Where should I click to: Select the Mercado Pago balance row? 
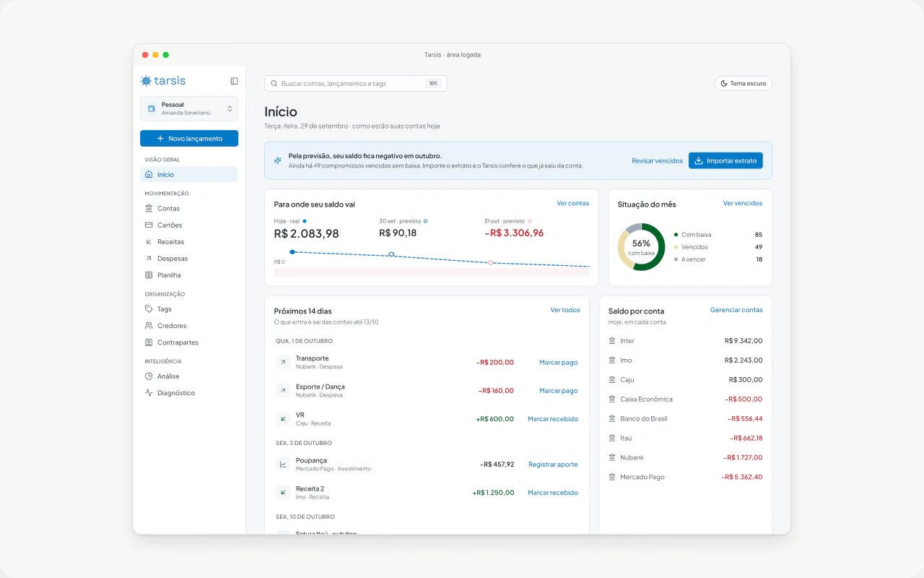pyautogui.click(x=685, y=478)
